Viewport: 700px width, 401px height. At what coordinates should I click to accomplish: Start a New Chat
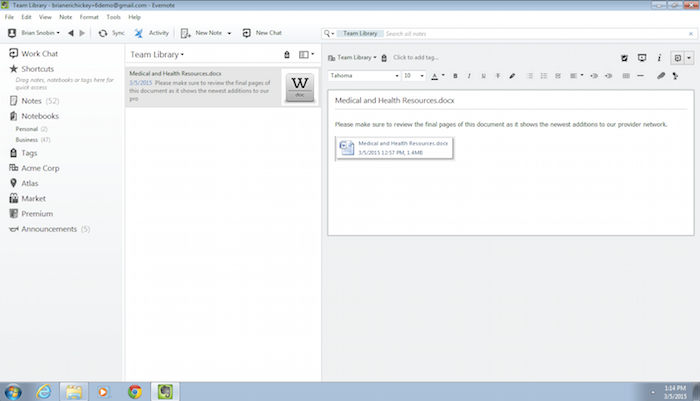pyautogui.click(x=262, y=33)
